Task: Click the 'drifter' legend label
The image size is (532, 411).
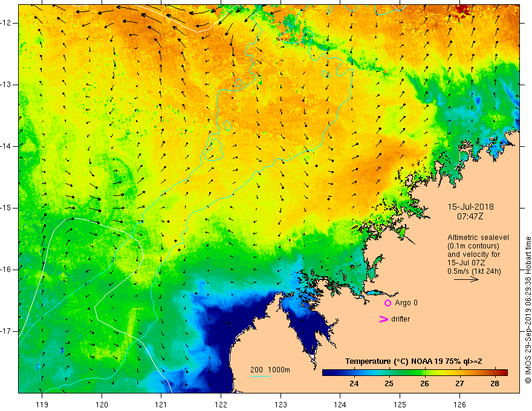Action: tap(400, 319)
